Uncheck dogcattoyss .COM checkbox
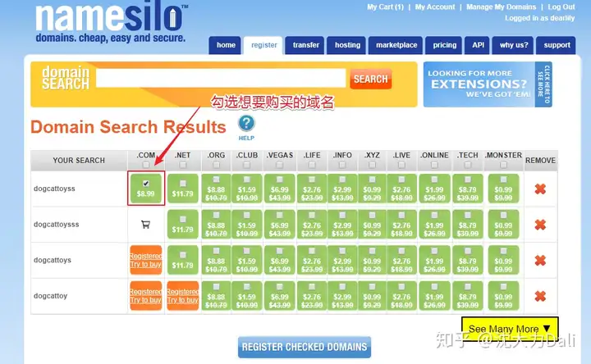 (x=145, y=184)
